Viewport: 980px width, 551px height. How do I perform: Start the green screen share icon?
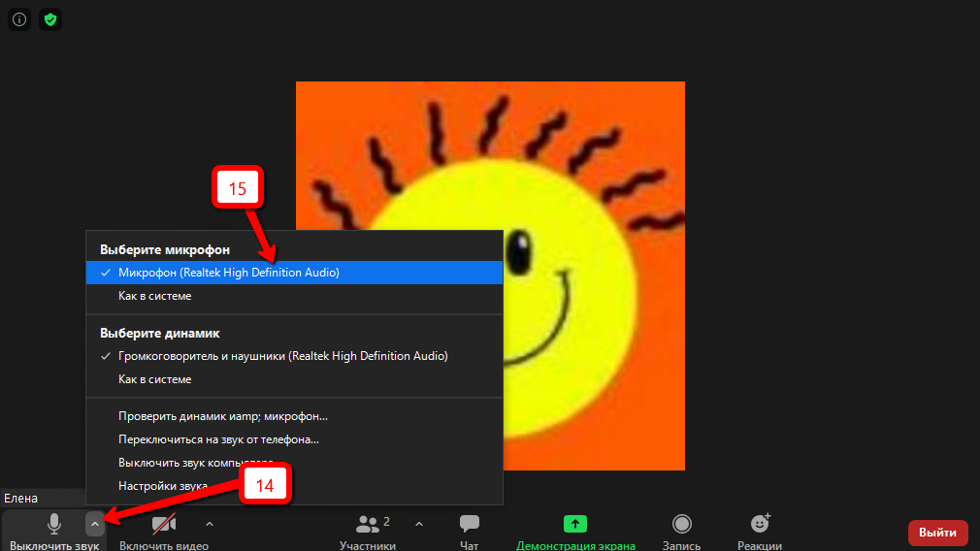tap(575, 524)
